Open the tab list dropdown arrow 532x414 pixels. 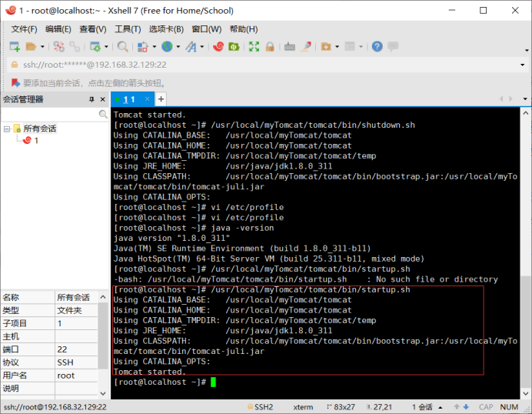[525, 99]
